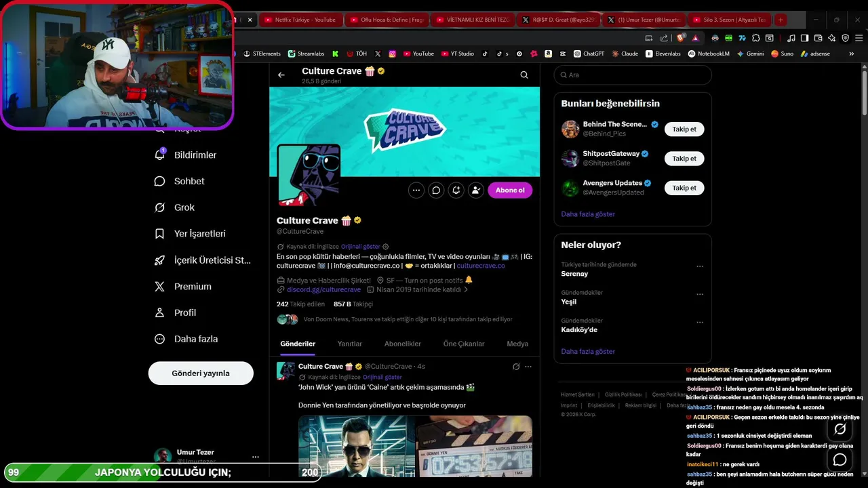Follow ShitpostGateway with Takip et

[x=684, y=159]
